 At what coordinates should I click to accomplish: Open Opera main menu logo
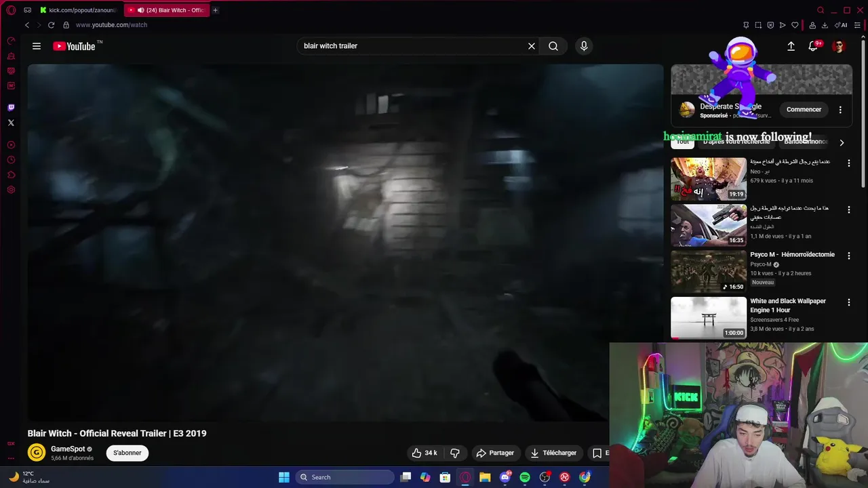(11, 10)
